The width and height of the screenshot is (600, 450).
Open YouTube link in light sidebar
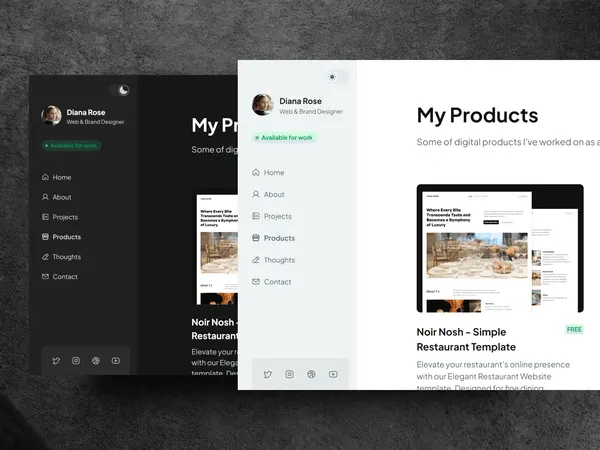click(333, 374)
